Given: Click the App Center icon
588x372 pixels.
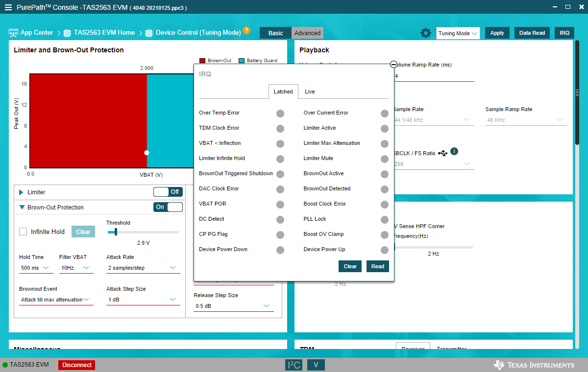Looking at the screenshot, I should click(x=14, y=33).
